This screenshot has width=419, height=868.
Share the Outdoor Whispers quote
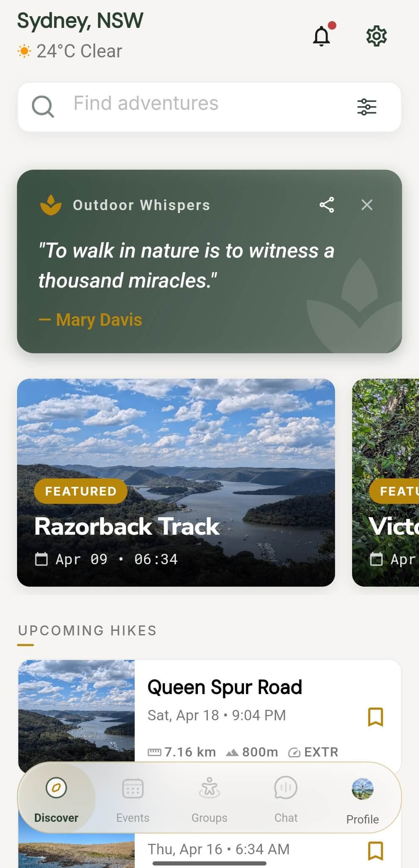click(327, 205)
